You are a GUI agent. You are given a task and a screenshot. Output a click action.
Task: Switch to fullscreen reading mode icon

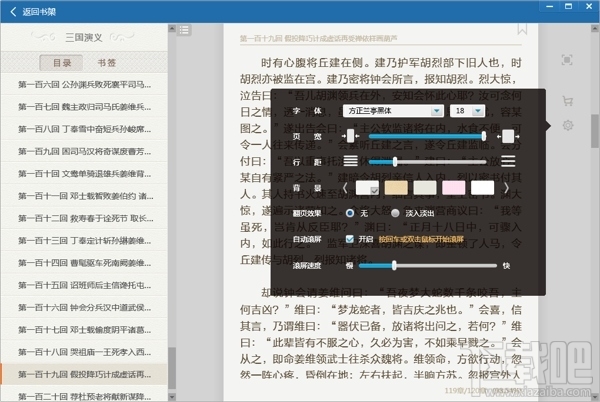coord(567,60)
